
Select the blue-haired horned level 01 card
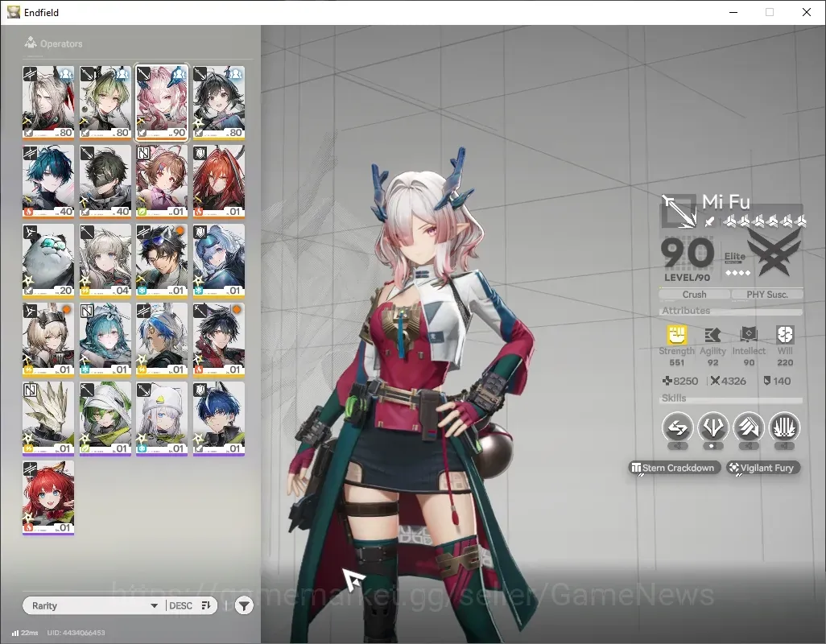[x=219, y=419]
